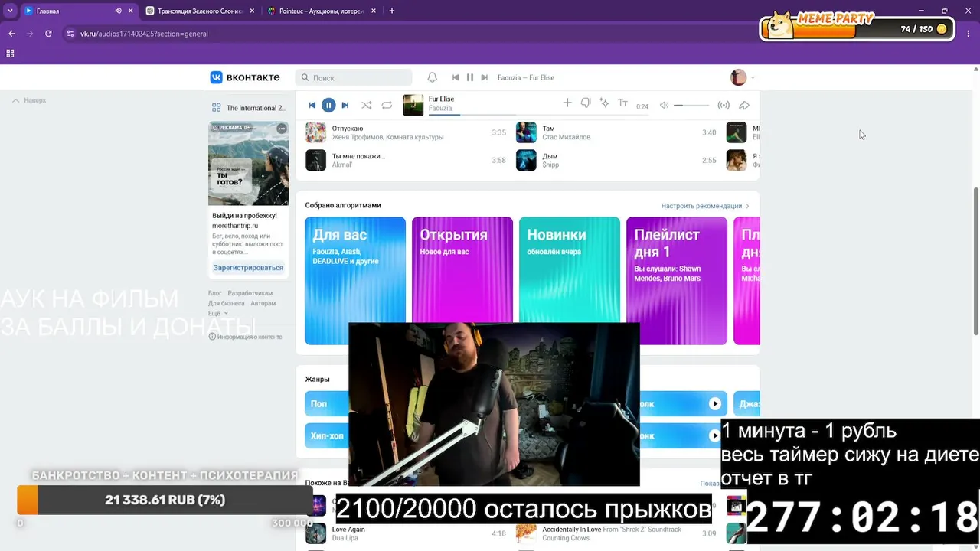
Task: Open the Блог footer link
Action: tap(215, 293)
